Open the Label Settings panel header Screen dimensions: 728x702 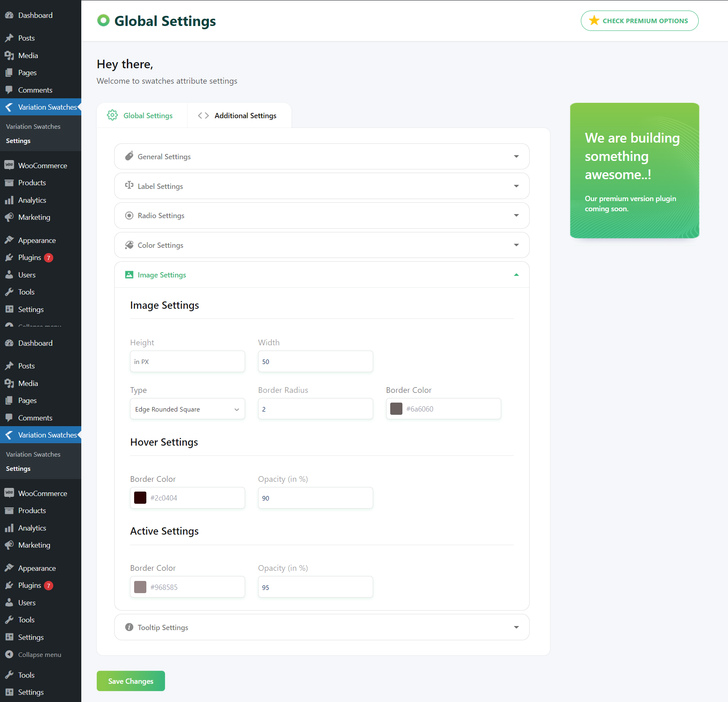322,186
